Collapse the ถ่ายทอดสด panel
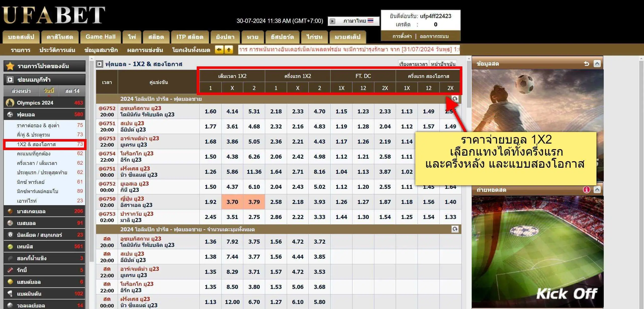This screenshot has width=644, height=309. [597, 190]
